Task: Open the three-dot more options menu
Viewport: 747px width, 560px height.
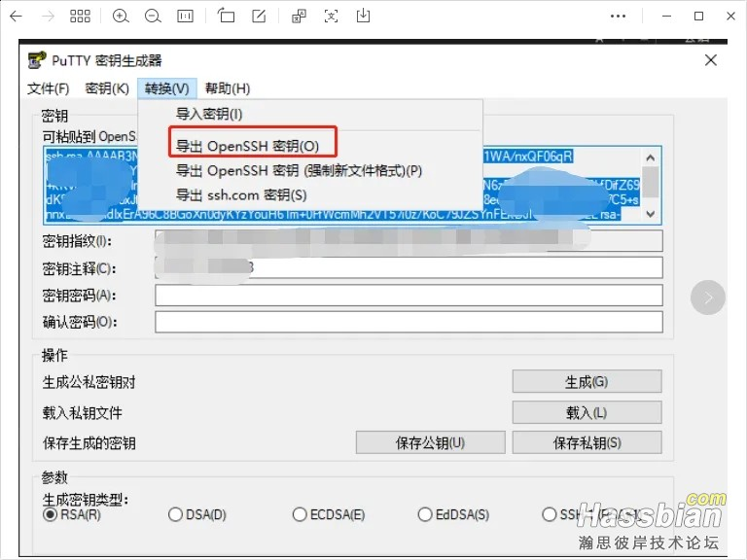Action: tap(618, 17)
